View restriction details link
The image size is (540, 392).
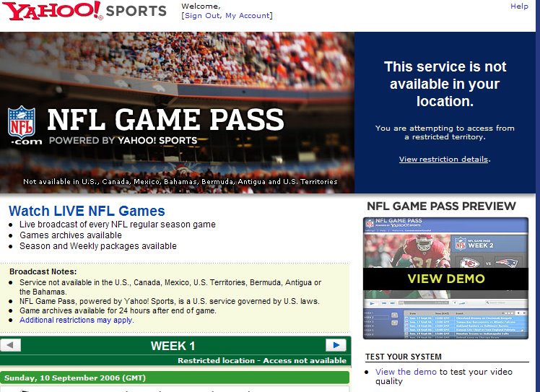443,160
